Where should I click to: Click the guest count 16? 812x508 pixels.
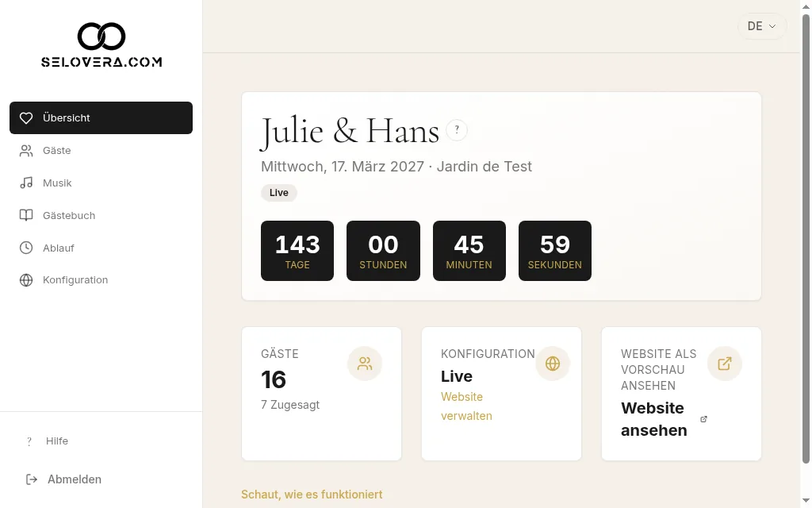[x=274, y=380]
